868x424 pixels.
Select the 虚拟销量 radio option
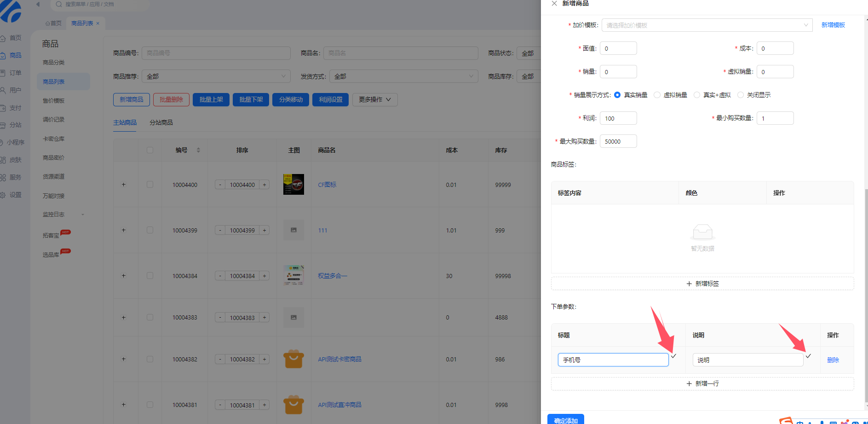(x=657, y=95)
